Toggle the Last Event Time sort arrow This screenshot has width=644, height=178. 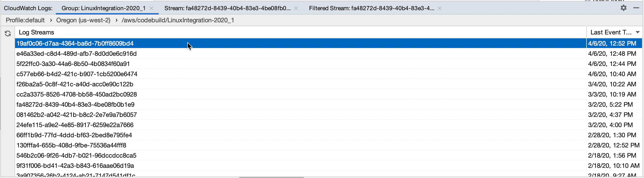pyautogui.click(x=637, y=32)
